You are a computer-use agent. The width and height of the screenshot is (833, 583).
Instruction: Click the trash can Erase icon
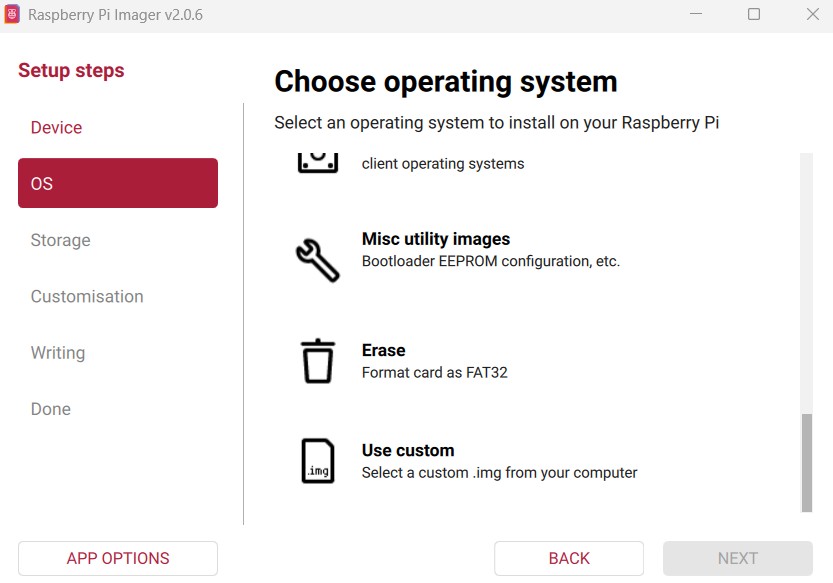click(x=318, y=361)
